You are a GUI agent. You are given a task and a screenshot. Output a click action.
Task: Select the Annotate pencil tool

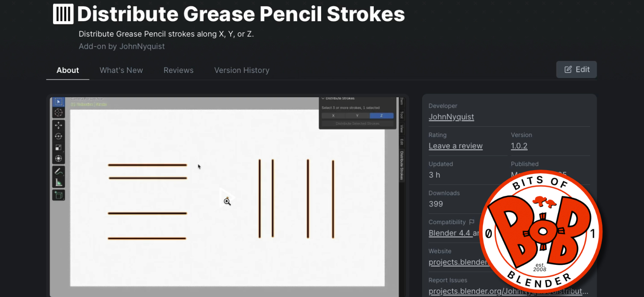[x=58, y=171]
